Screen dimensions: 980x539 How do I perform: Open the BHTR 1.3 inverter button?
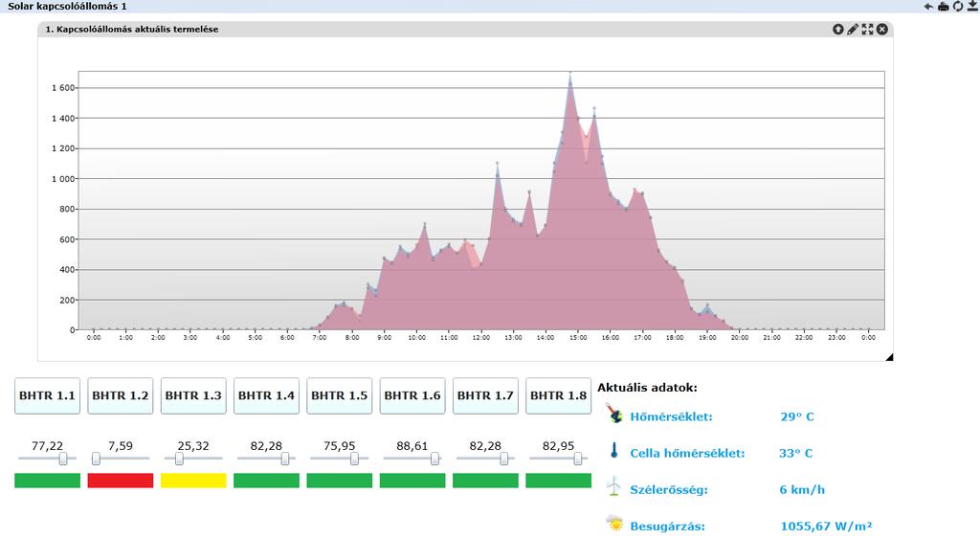[193, 395]
